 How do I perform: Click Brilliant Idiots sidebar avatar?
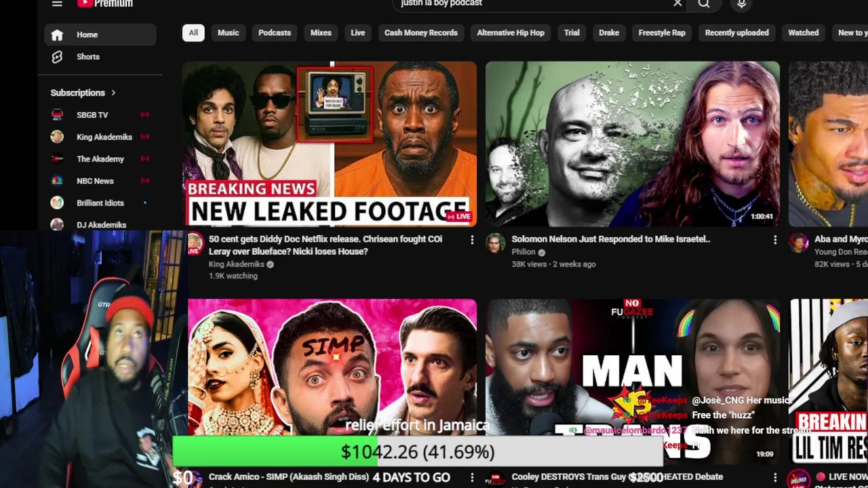click(57, 203)
